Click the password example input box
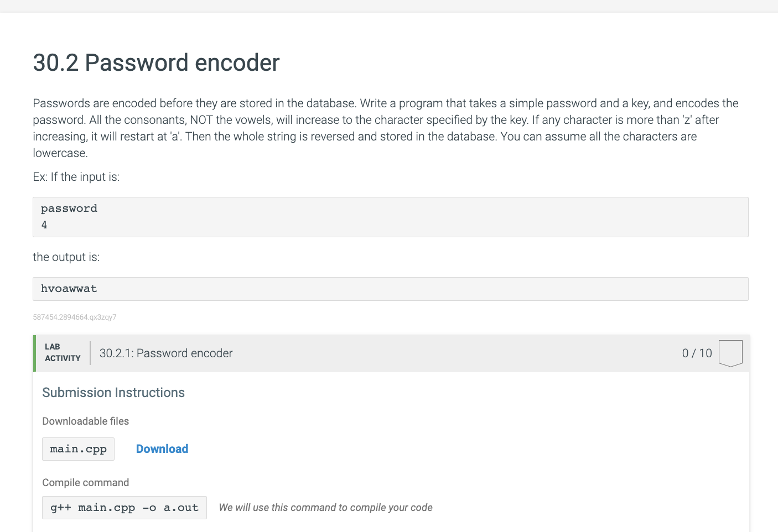Screen dimensions: 778x532 tap(69, 208)
